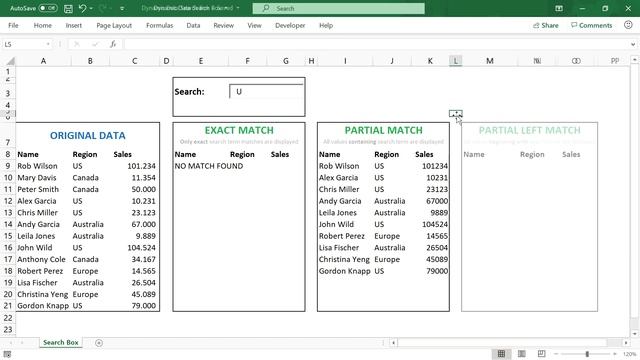
Task: Select partial match sales value 104524
Action: [435, 224]
